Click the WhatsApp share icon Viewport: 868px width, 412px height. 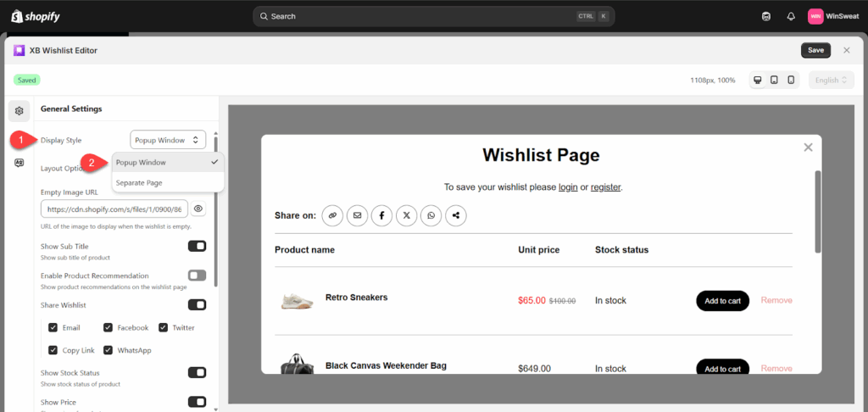431,215
